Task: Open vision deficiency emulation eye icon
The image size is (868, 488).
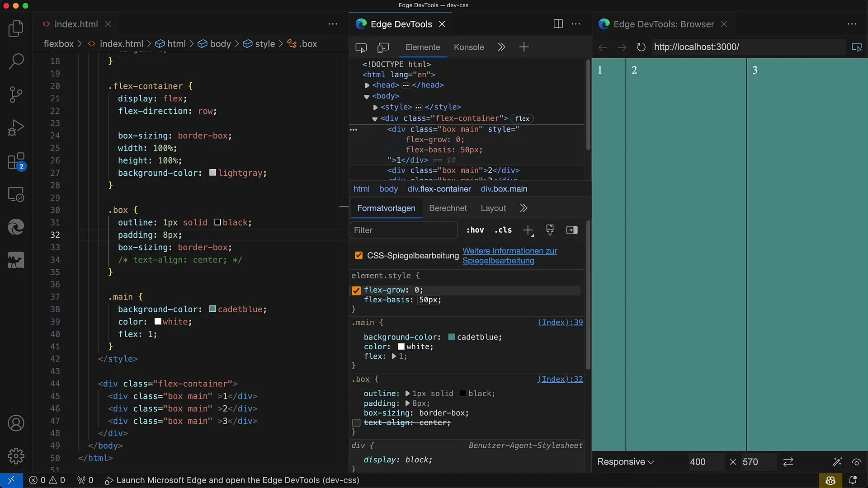Action: (x=857, y=462)
